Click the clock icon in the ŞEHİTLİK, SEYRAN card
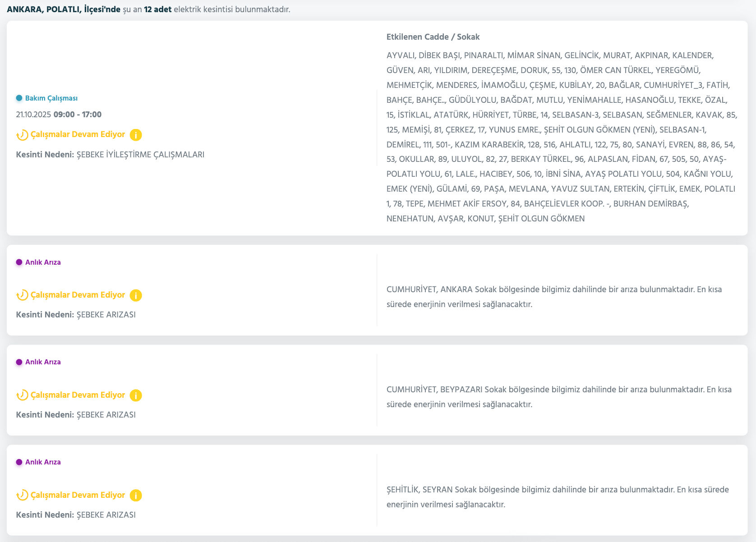The image size is (756, 542). click(x=22, y=496)
